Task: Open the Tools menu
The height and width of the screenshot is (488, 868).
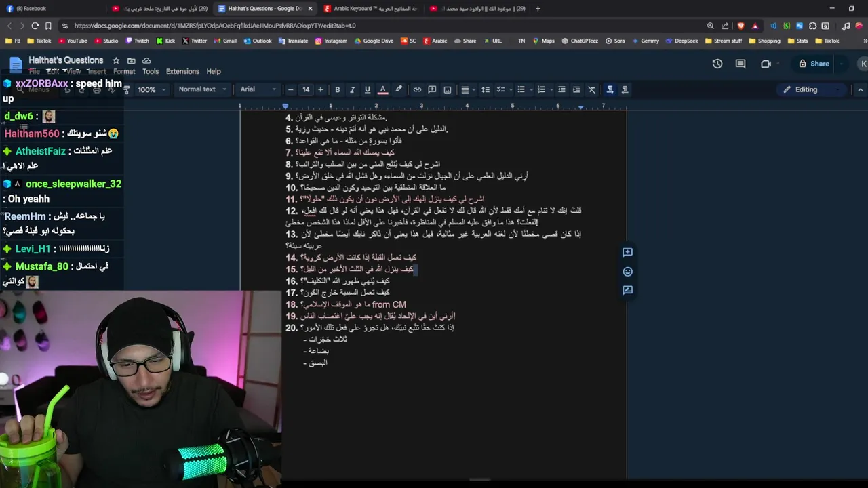Action: (x=151, y=71)
